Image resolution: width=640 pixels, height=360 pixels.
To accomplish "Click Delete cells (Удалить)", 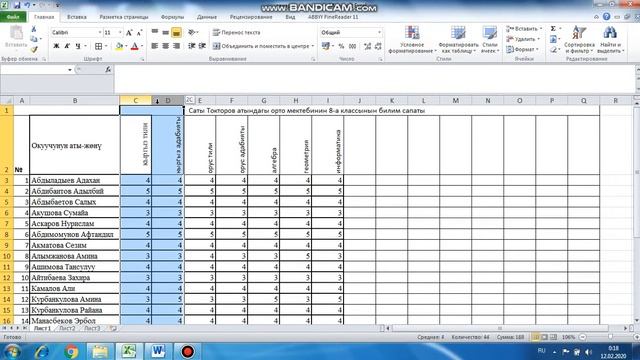I will [523, 39].
